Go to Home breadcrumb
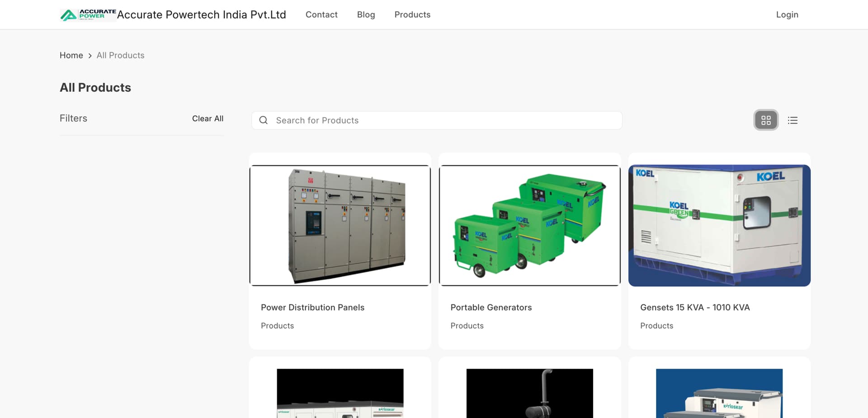The height and width of the screenshot is (418, 868). point(71,55)
